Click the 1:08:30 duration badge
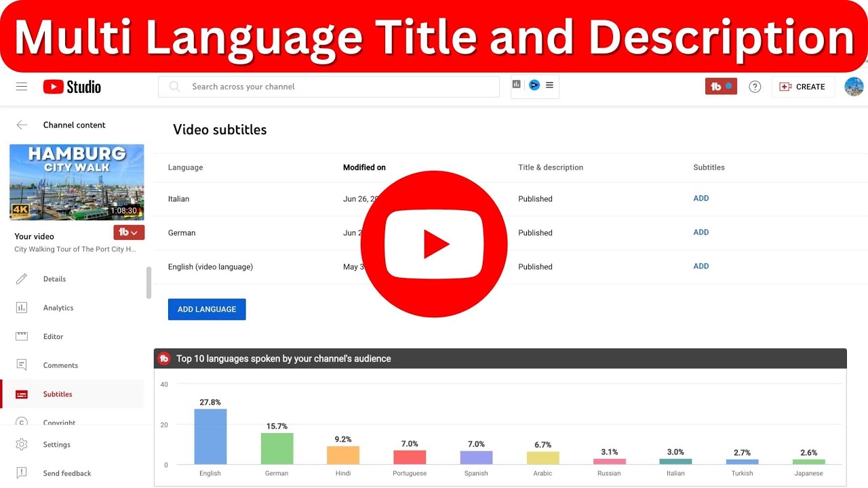This screenshot has width=868, height=488. 123,211
